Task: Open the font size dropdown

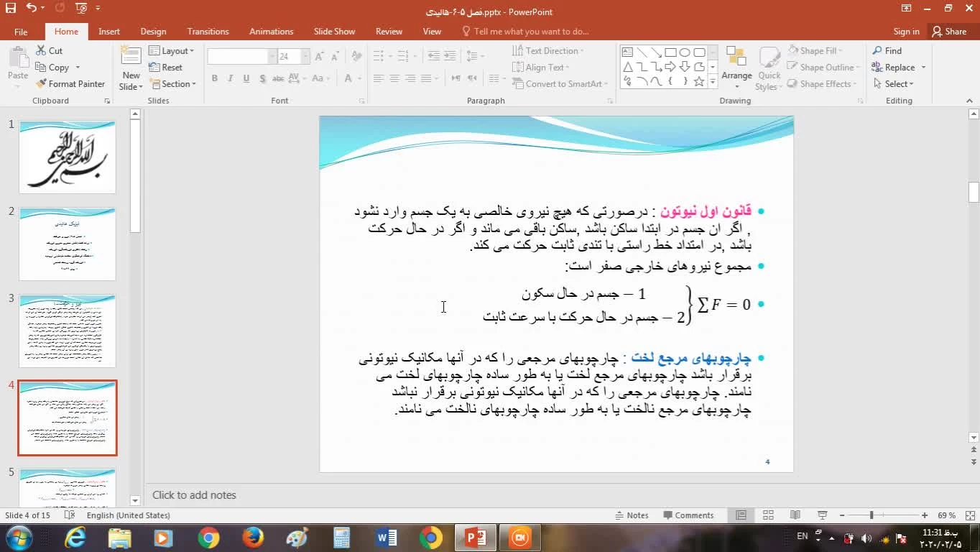Action: click(305, 57)
